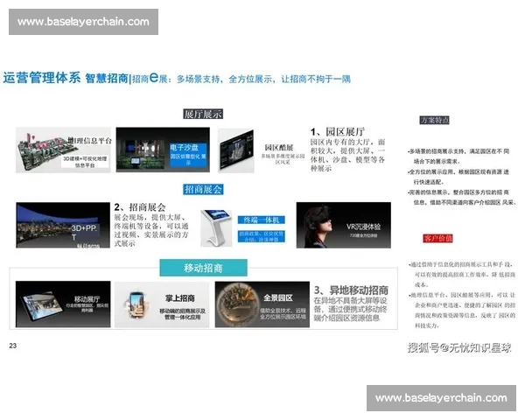This screenshot has width=525, height=420.
Task: Select the page number 23
Action: click(x=13, y=346)
